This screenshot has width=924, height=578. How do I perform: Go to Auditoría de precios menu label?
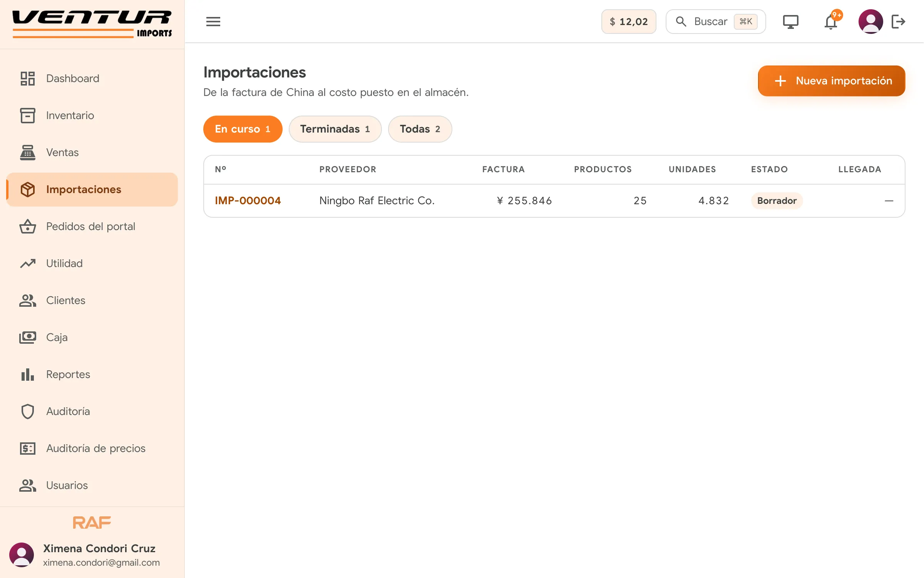96,449
